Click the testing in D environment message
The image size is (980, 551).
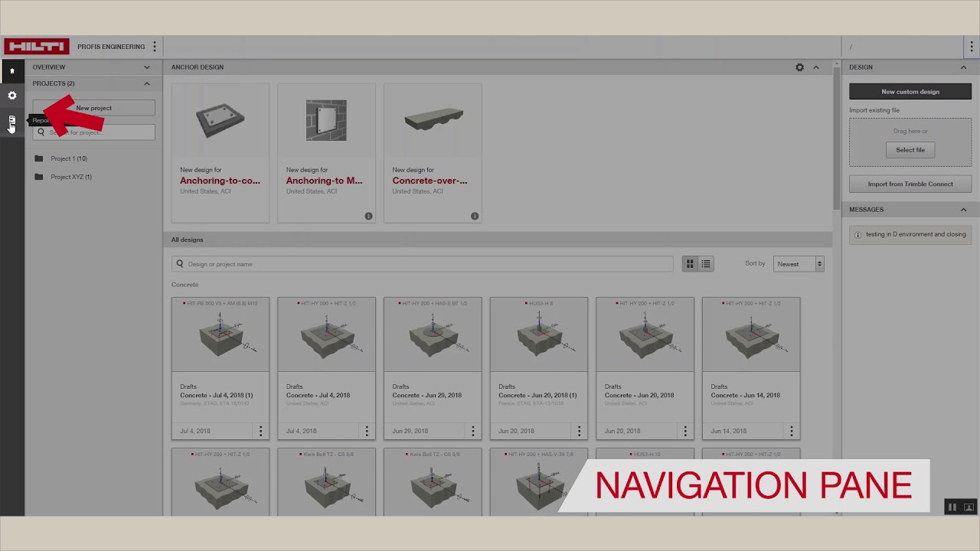(x=910, y=235)
